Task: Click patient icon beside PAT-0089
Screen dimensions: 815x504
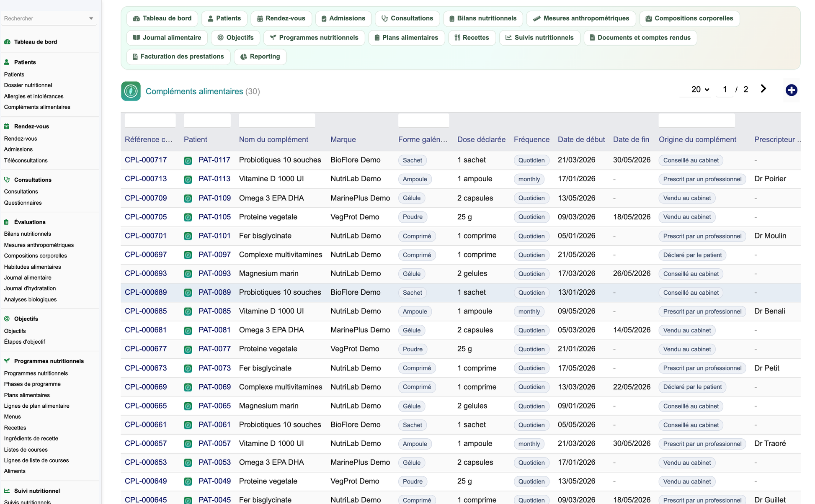Action: click(188, 293)
